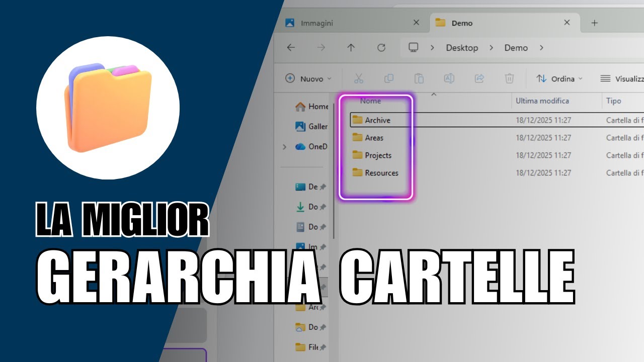Open the Nuovo dropdown menu

pos(309,78)
